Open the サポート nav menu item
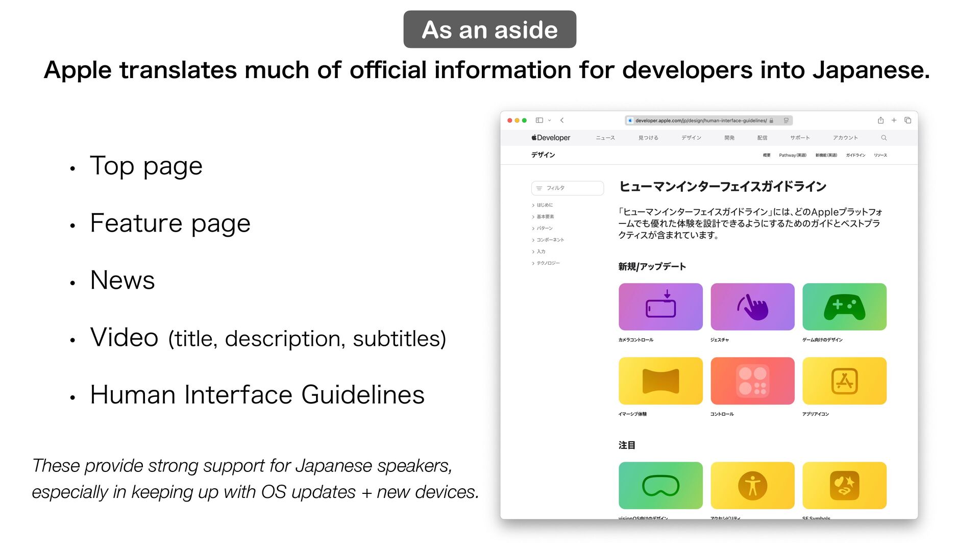The height and width of the screenshot is (551, 980). pos(800,138)
